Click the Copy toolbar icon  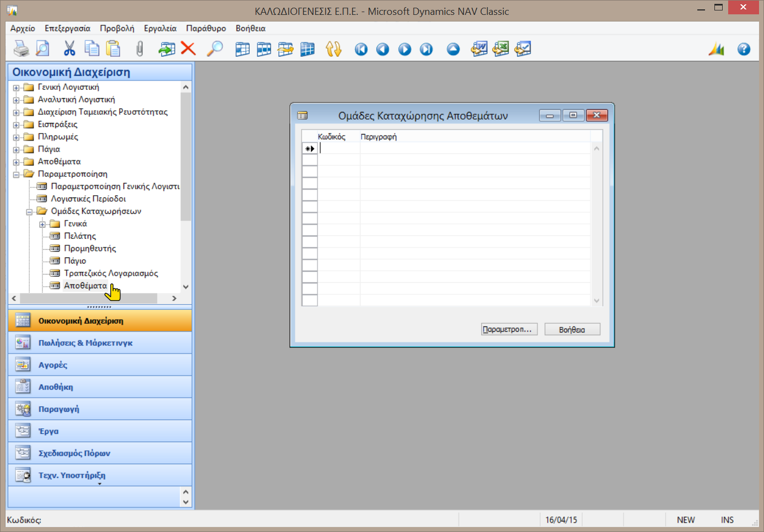[92, 49]
